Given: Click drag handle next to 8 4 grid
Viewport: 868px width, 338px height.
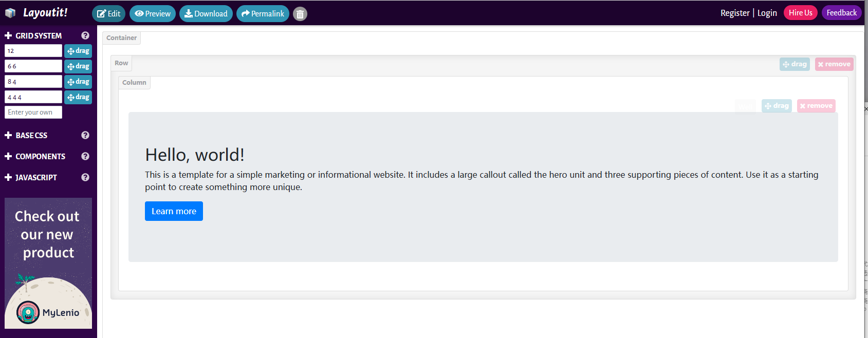Looking at the screenshot, I should [78, 82].
